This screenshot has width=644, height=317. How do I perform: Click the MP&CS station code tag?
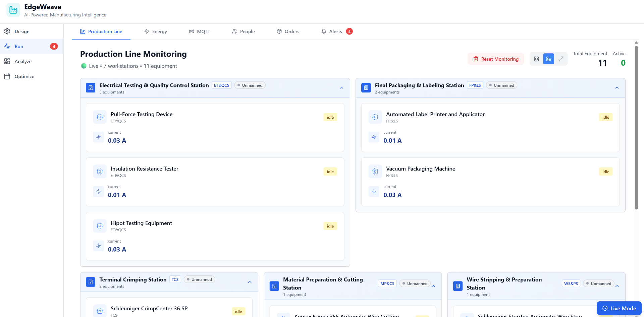point(387,283)
